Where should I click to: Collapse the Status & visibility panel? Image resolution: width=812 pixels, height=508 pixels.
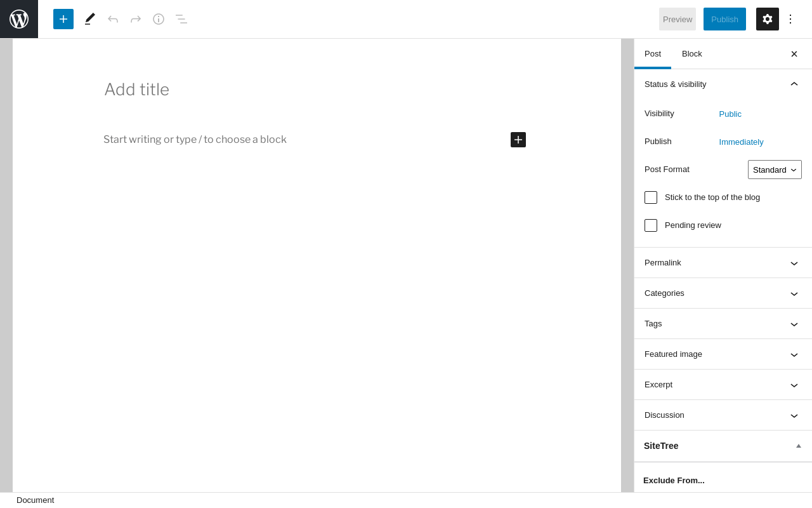[x=723, y=84]
